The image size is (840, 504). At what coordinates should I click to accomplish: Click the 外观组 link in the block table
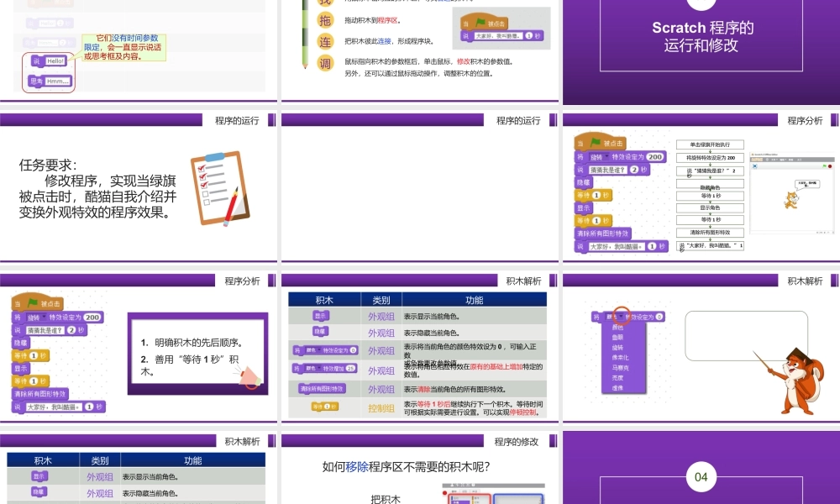(x=381, y=316)
